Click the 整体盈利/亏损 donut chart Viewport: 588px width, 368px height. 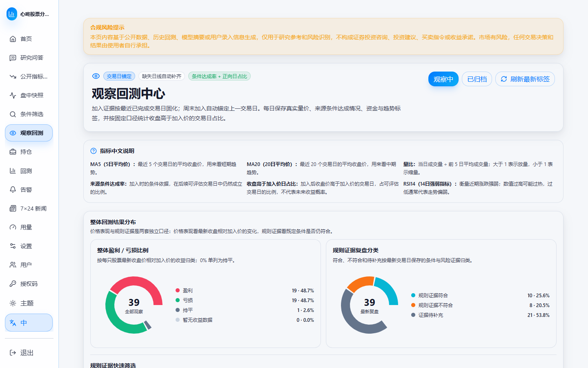(x=134, y=305)
